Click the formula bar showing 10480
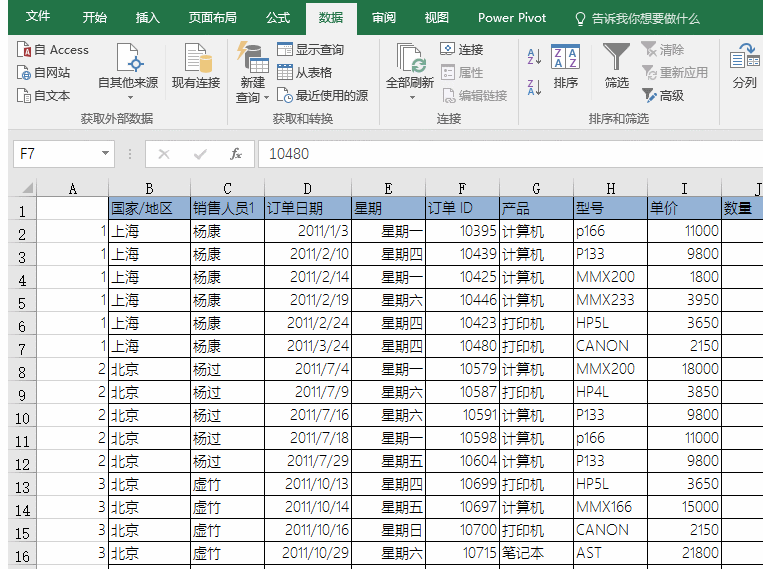Screen dimensions: 763x569 tap(500, 154)
